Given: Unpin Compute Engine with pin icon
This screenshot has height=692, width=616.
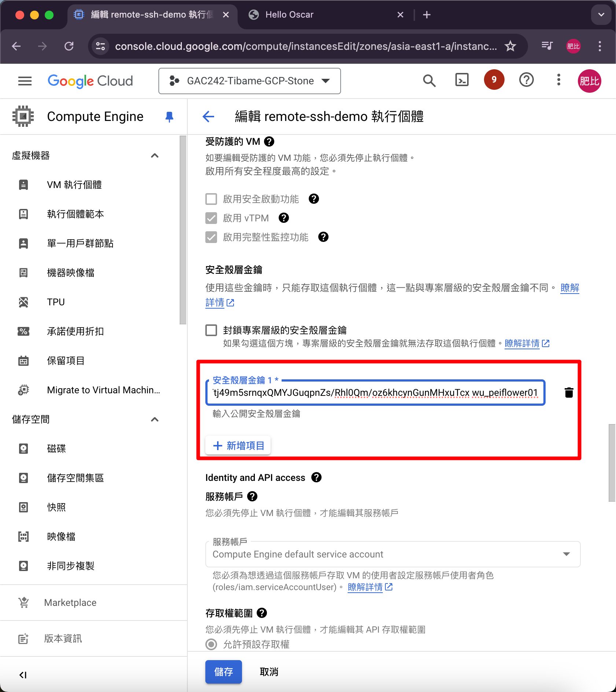Looking at the screenshot, I should (169, 117).
